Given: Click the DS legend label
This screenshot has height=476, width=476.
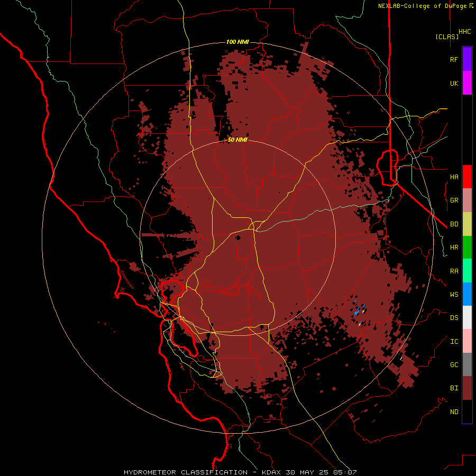Looking at the screenshot, I should [454, 318].
